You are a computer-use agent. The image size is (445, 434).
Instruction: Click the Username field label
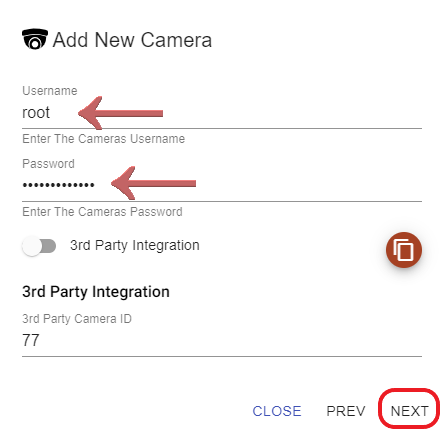50,91
